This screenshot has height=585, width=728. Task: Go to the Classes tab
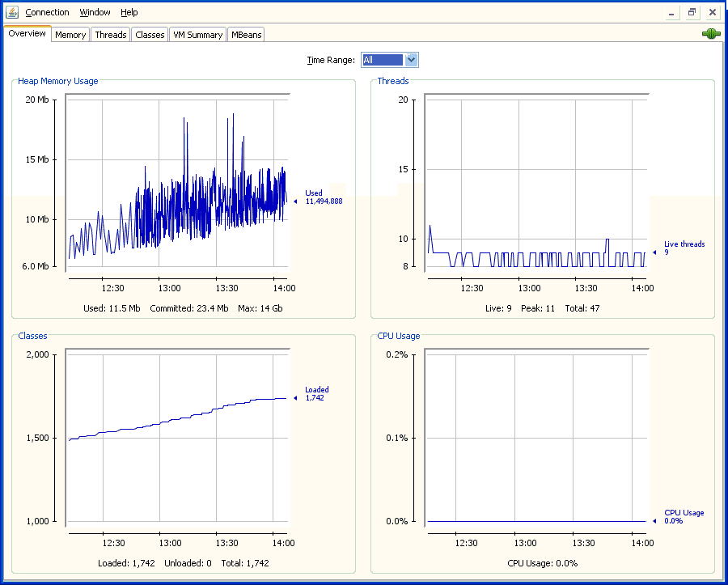pos(150,35)
